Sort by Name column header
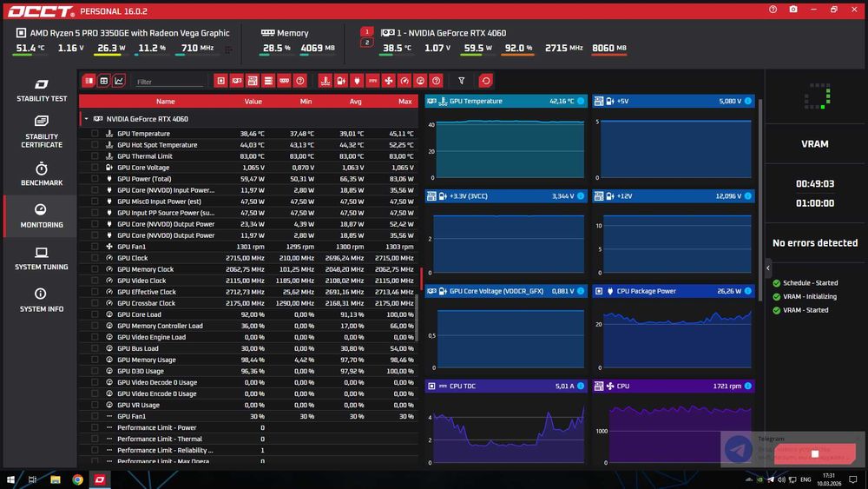868x489 pixels. (x=166, y=102)
